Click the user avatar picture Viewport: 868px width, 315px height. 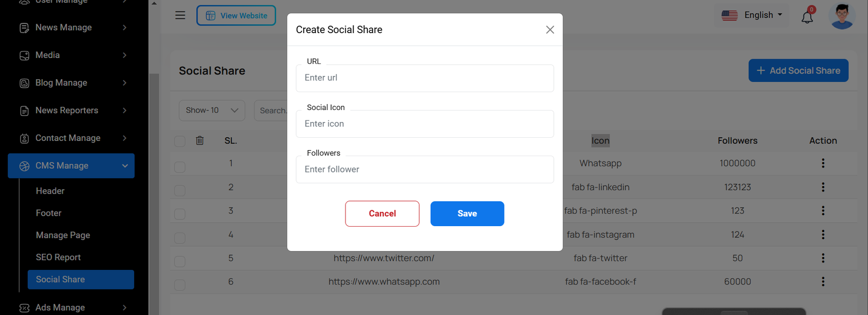(842, 16)
